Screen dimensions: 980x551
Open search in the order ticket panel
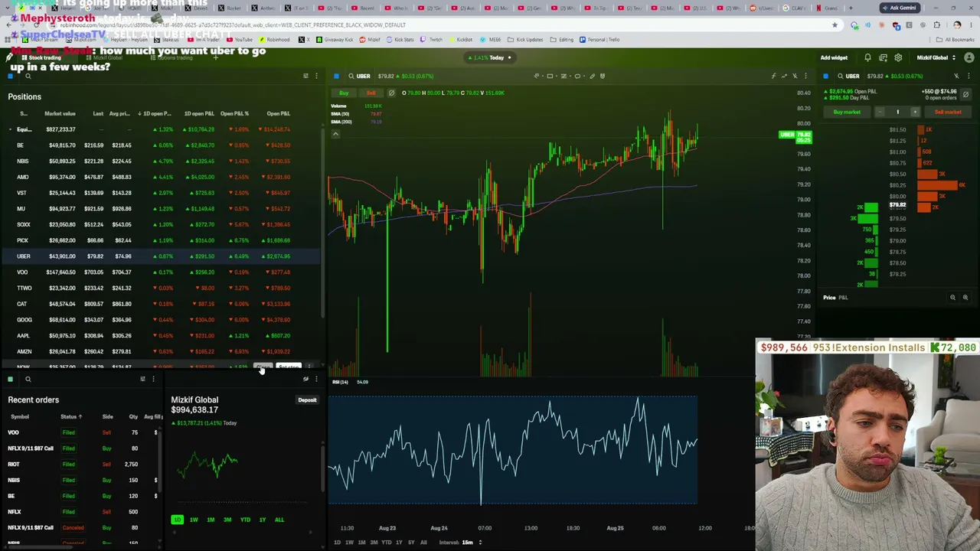[841, 76]
